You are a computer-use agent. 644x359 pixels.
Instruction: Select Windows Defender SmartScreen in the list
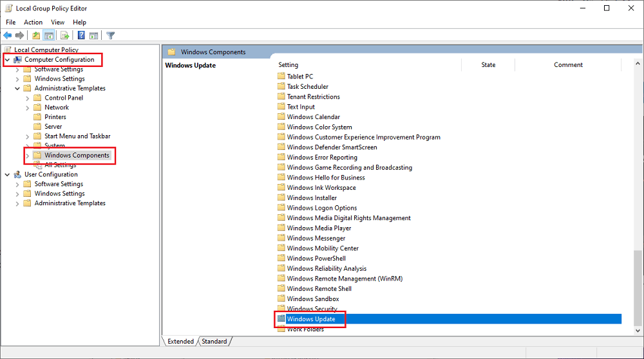coord(332,147)
